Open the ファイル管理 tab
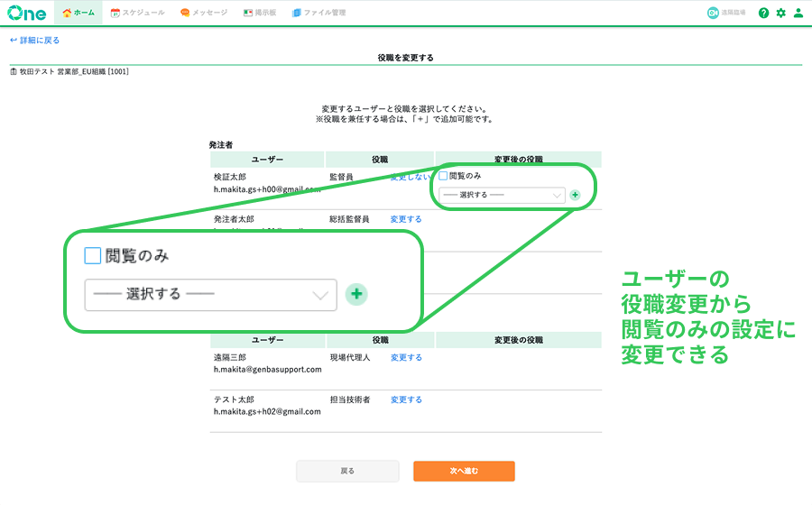Screen dimensions: 812x505 [318, 13]
